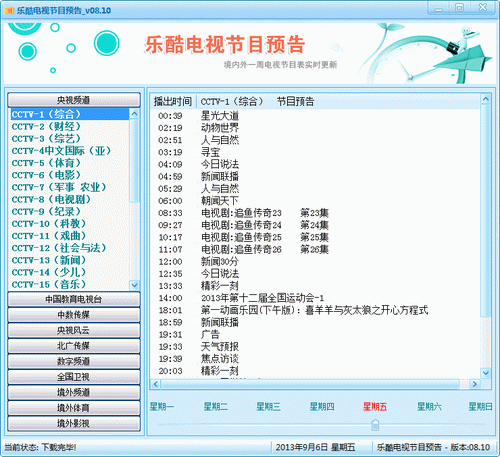
Task: Click channel list scroll up arrow
Action: tap(134, 114)
